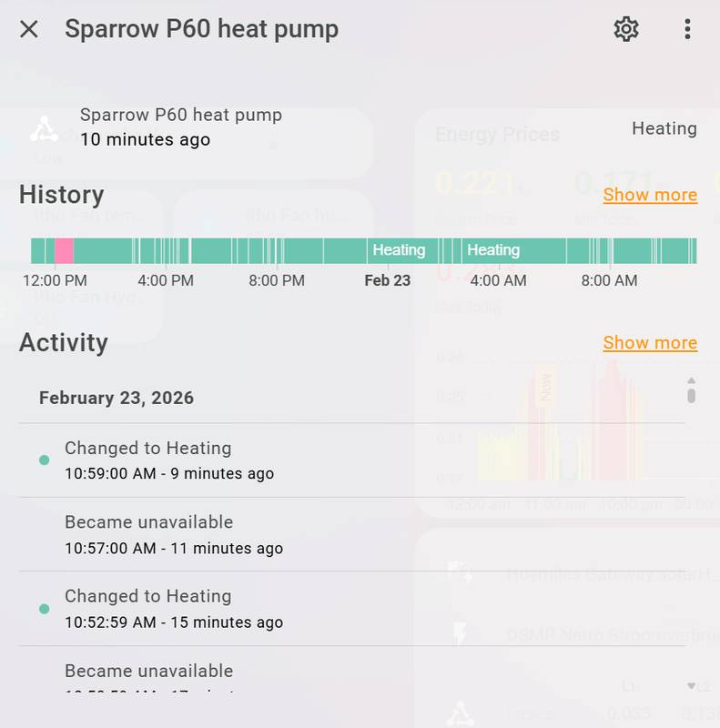Screen dimensions: 720x728
Task: Click the heat pump entity icon
Action: pos(44,128)
